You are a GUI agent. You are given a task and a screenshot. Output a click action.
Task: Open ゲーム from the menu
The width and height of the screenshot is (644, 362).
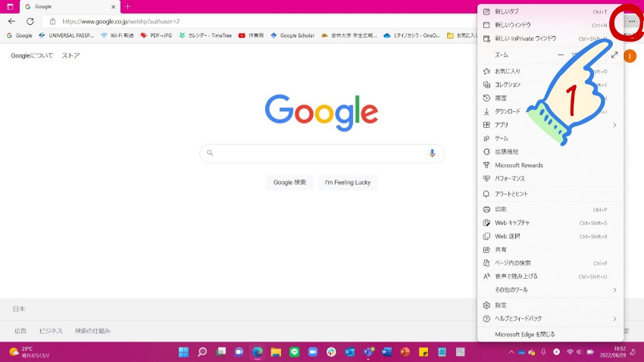tap(550, 139)
